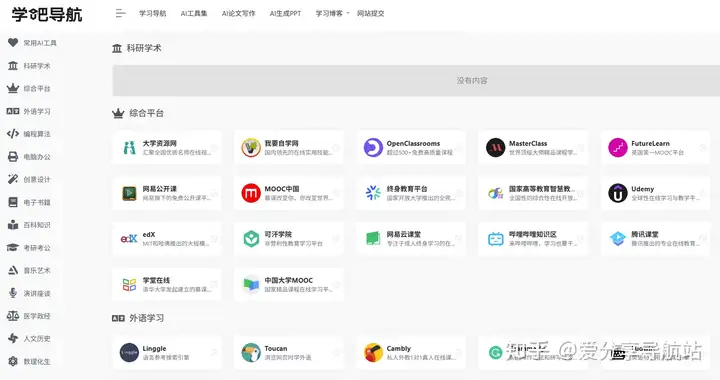Click the 学堂在线 logo icon
Image resolution: width=720 pixels, height=380 pixels.
[129, 285]
